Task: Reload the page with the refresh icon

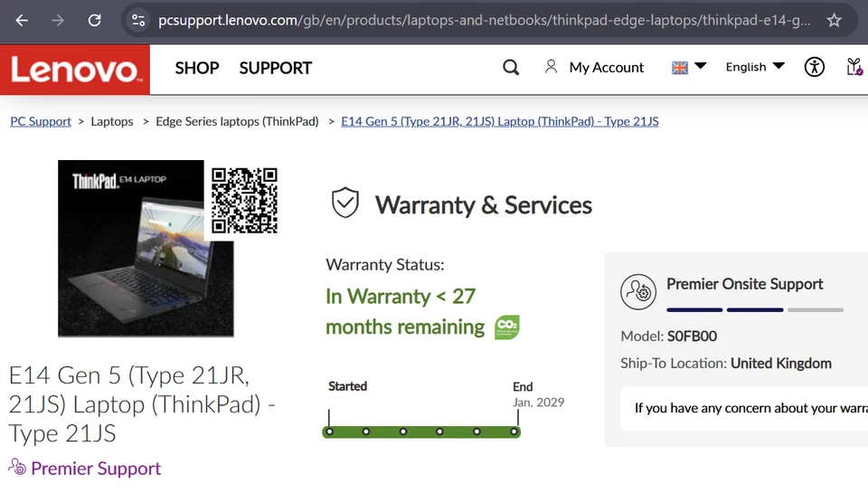Action: [95, 21]
